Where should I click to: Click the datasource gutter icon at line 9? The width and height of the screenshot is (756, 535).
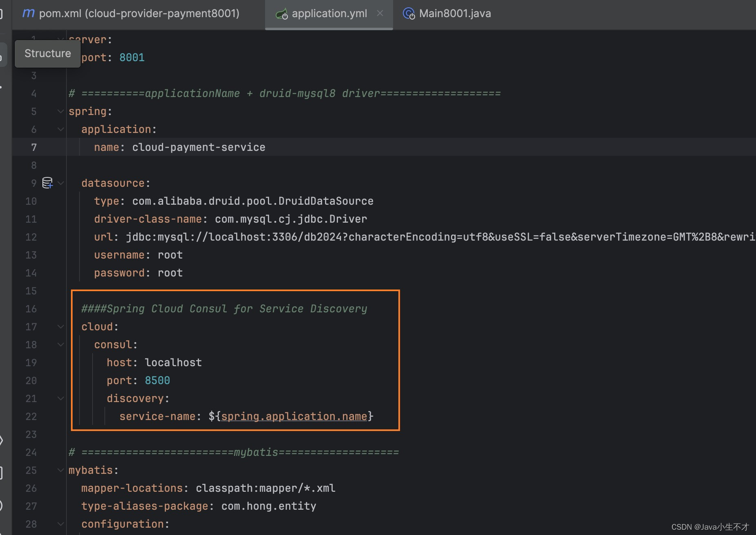point(48,183)
